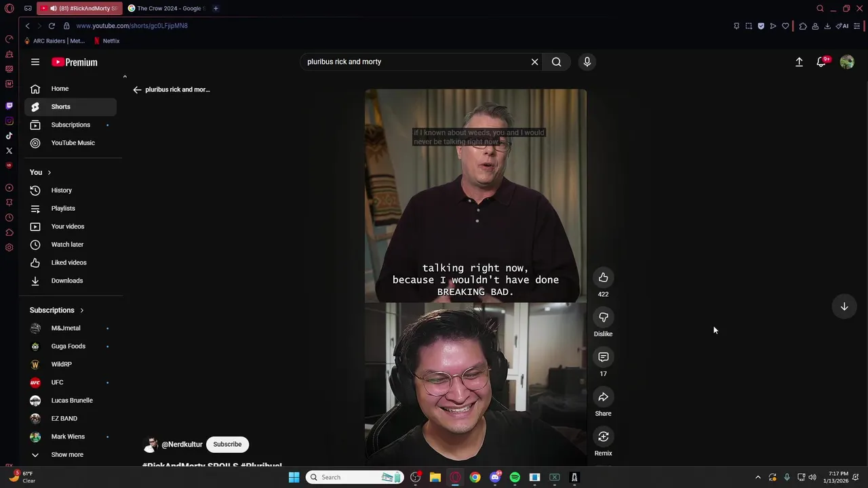Reload the current page
The height and width of the screenshot is (488, 868).
[52, 26]
